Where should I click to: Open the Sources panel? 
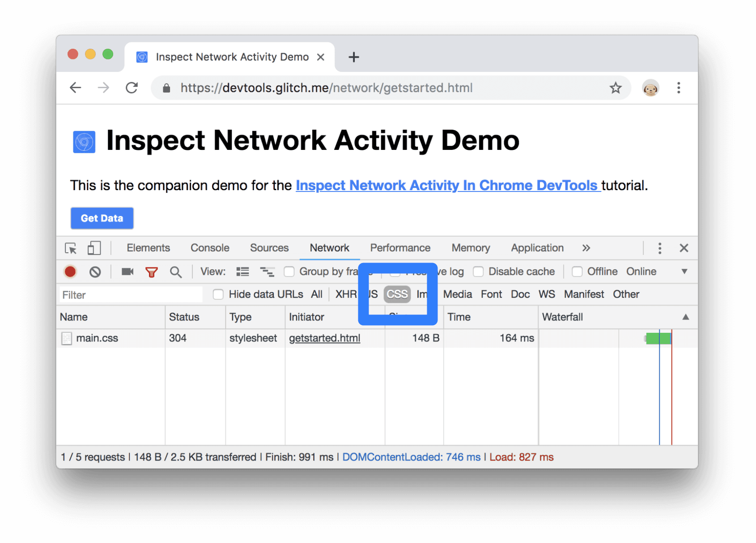[269, 248]
